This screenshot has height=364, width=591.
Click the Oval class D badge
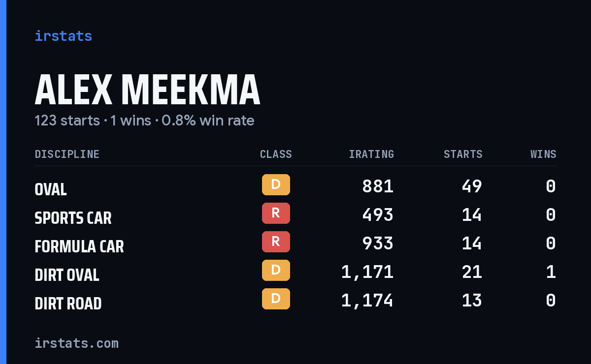(276, 184)
